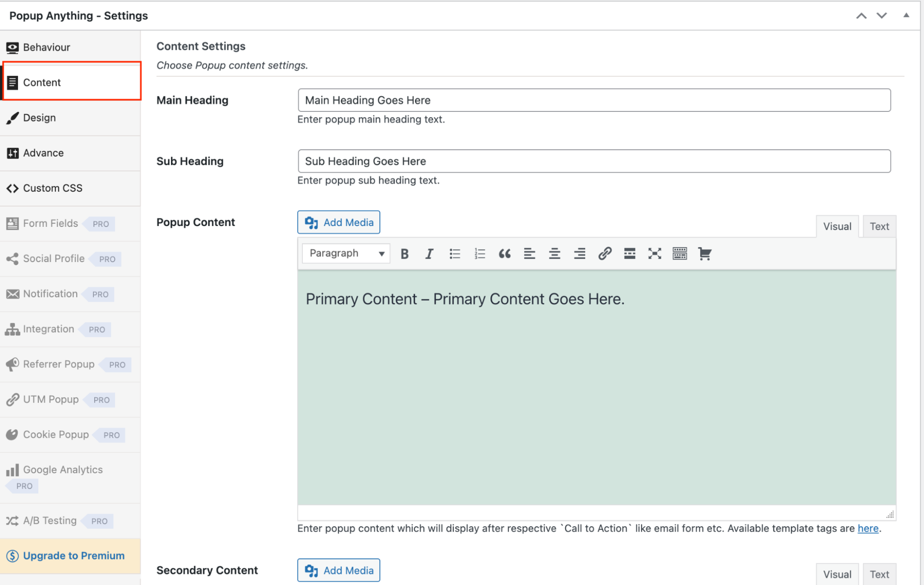Open the A/B Testing PRO tab
Viewport: 924px width, 585px height.
point(70,521)
